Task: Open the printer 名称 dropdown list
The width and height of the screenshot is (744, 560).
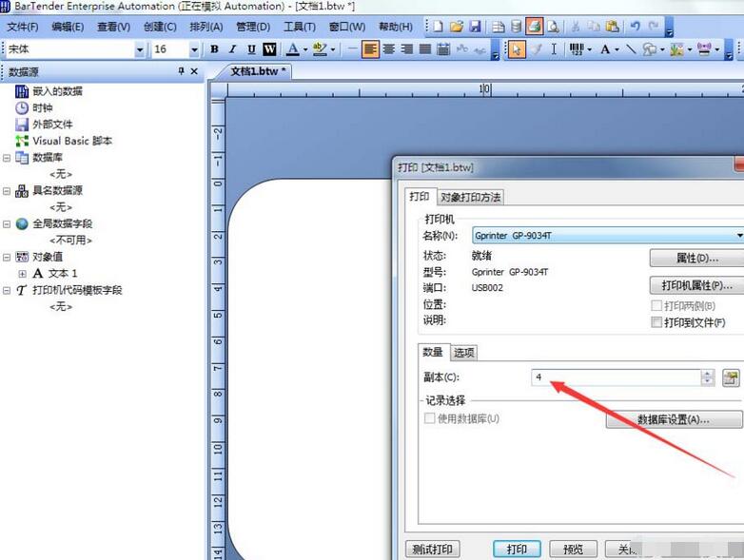Action: click(738, 235)
